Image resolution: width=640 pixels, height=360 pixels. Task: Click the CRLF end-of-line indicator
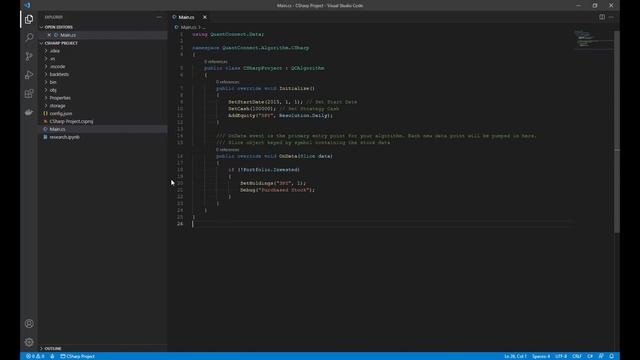577,356
